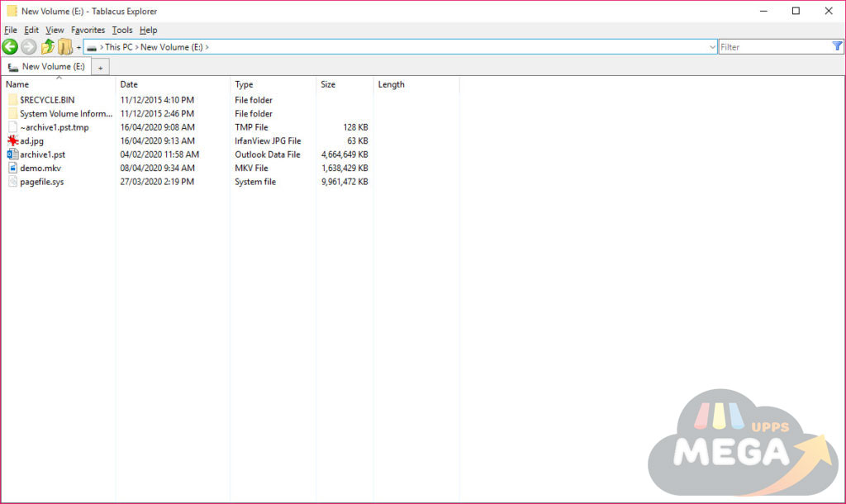This screenshot has width=846, height=504.
Task: Click the drive icon in address bar
Action: [92, 47]
